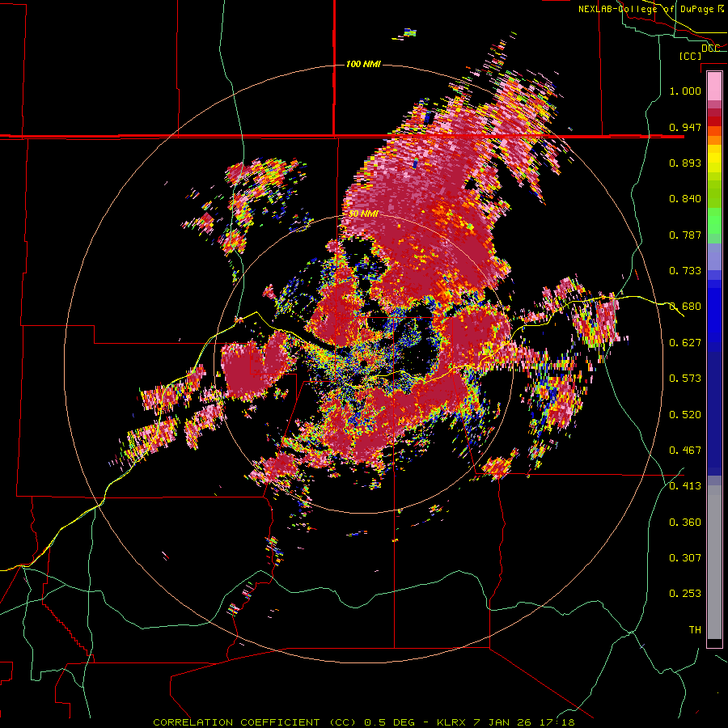Click the 0.307 scale value
Viewport: 728px width, 728px height.
click(685, 558)
